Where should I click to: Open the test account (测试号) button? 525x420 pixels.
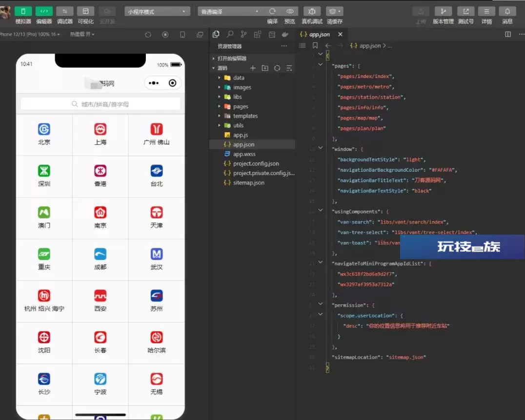(466, 11)
